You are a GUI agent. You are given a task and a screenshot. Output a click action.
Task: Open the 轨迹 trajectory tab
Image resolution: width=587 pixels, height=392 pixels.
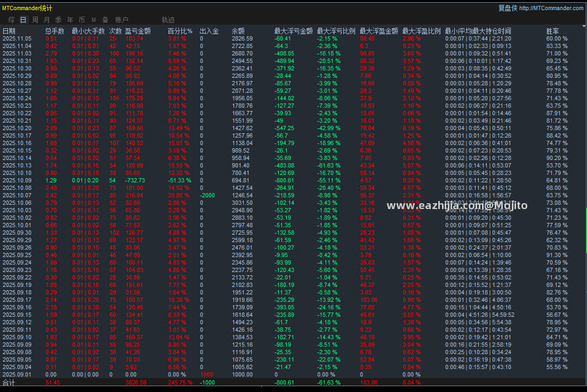(x=168, y=20)
